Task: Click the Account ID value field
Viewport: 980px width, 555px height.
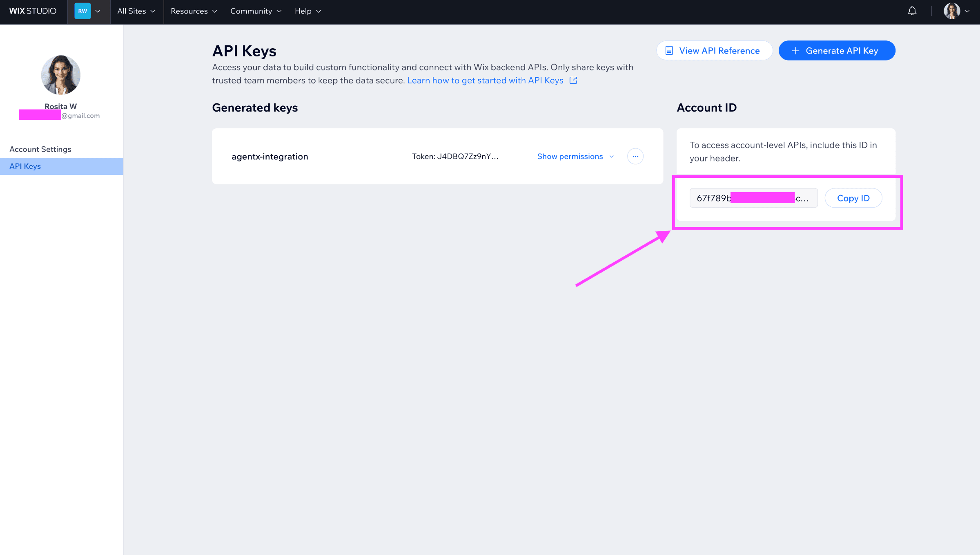Action: pyautogui.click(x=754, y=198)
